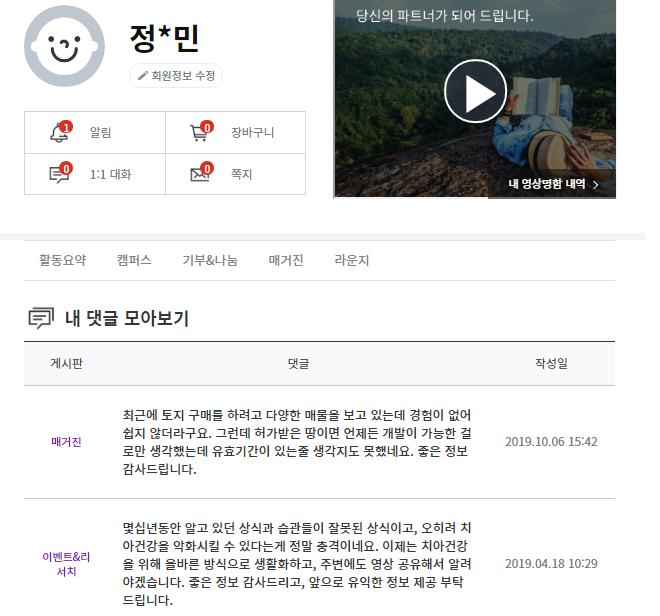660x616 pixels.
Task: Open the 알림 bell notification icon
Action: click(x=59, y=133)
